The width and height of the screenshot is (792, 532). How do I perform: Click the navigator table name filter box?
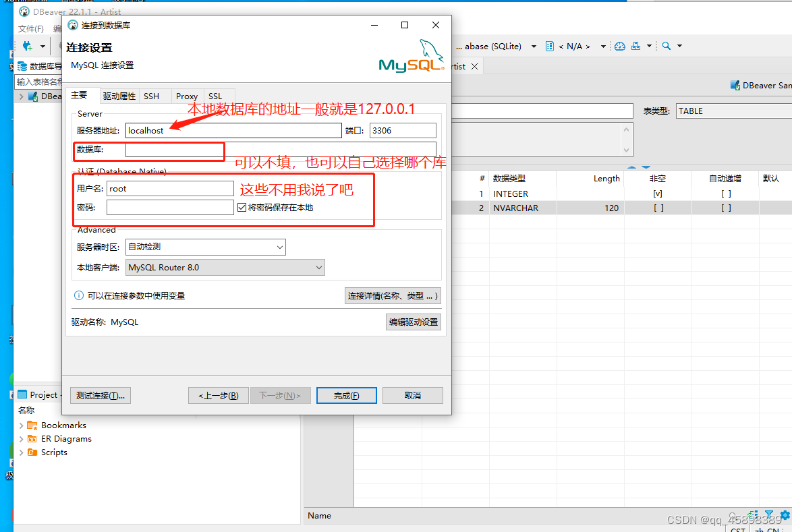click(39, 82)
